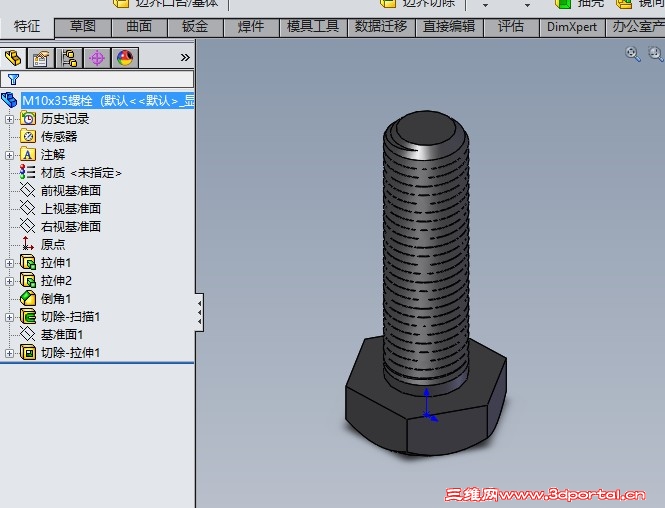Image resolution: width=665 pixels, height=508 pixels.
Task: Select the 右视基准面 label
Action: coord(71,226)
